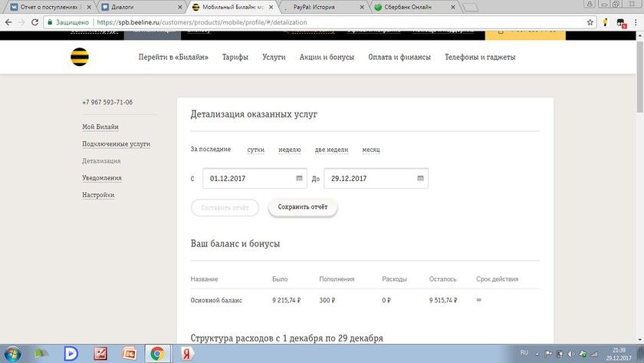Click the 9 515,74 ₽ remaining balance value

(443, 301)
